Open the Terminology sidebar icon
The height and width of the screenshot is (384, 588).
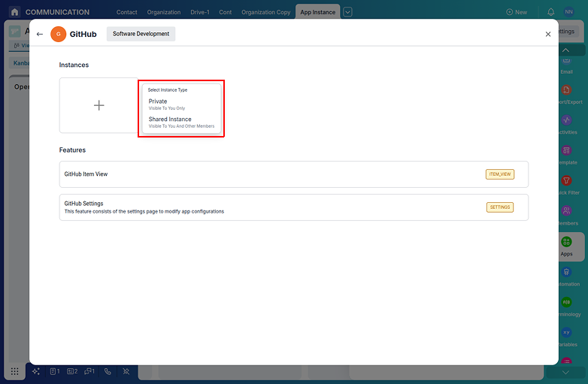[566, 302]
